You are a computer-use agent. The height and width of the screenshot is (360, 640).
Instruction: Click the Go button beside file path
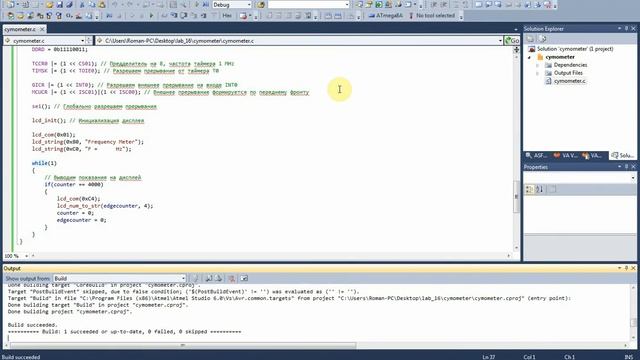click(512, 40)
